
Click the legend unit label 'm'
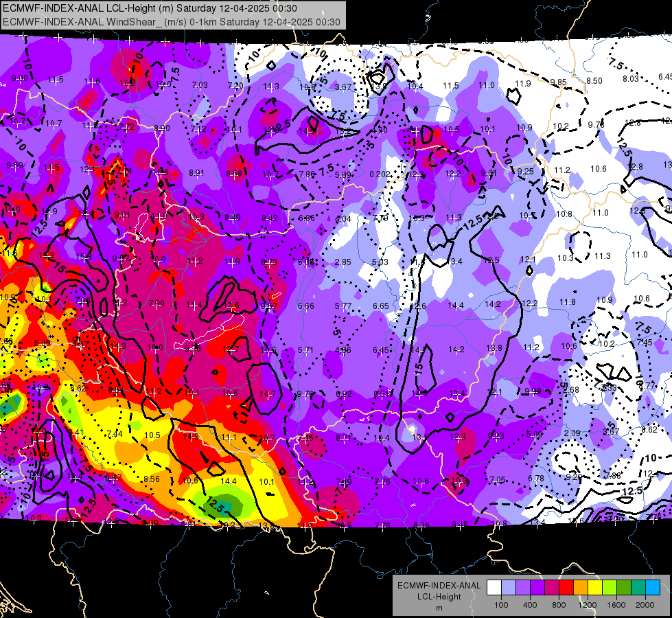coord(439,608)
